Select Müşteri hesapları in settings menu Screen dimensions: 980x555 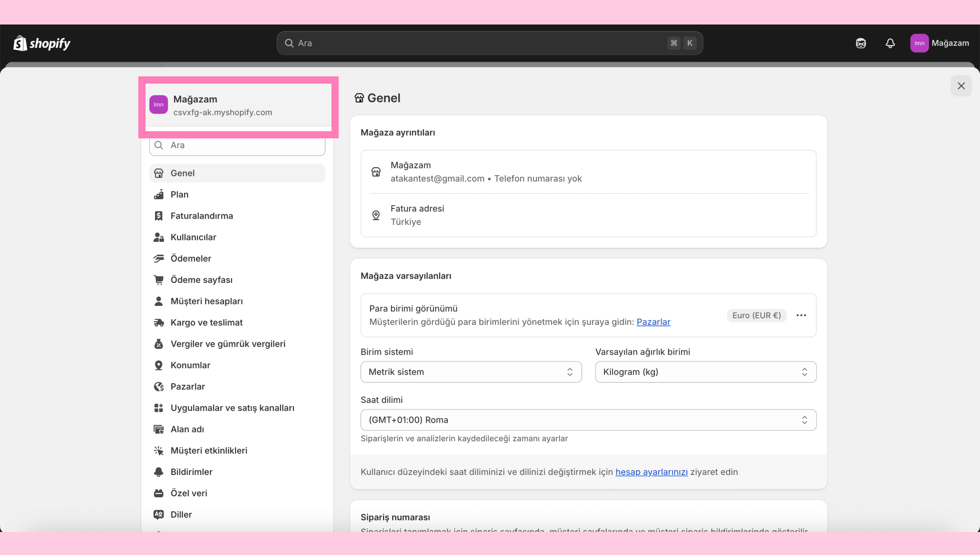point(206,301)
